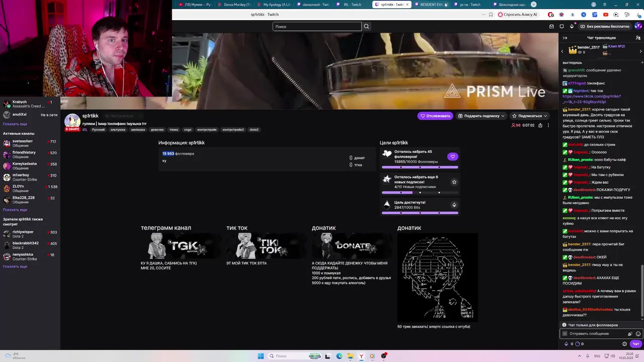644x362 pixels.
Task: Click the followers goal progress bar
Action: 420,167
